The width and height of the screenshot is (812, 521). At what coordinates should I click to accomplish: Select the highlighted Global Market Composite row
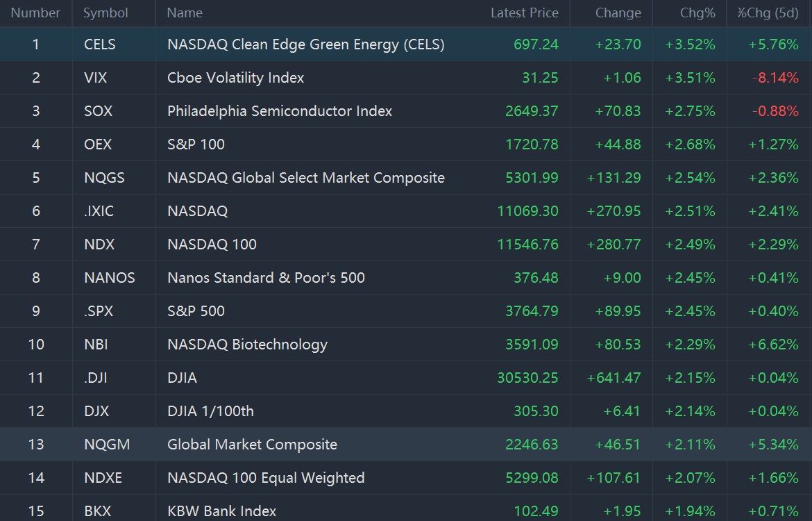252,445
